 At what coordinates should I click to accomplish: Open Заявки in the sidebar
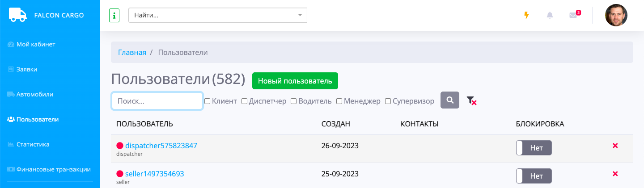point(27,69)
